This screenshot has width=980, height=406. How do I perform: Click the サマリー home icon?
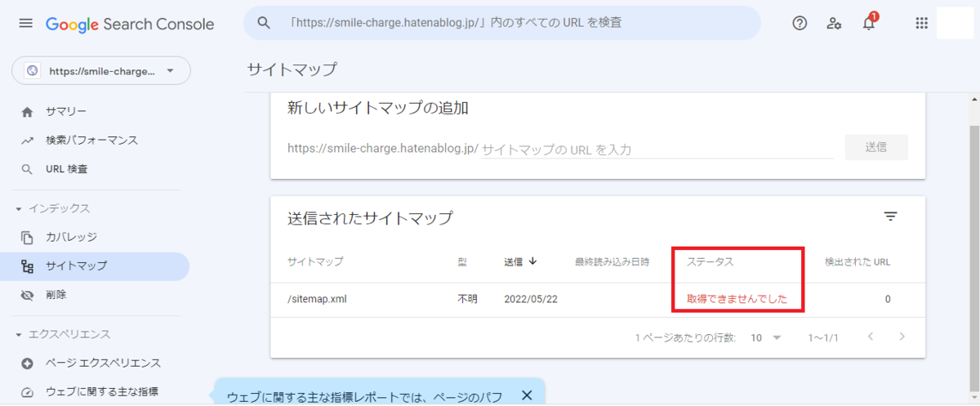(x=28, y=112)
